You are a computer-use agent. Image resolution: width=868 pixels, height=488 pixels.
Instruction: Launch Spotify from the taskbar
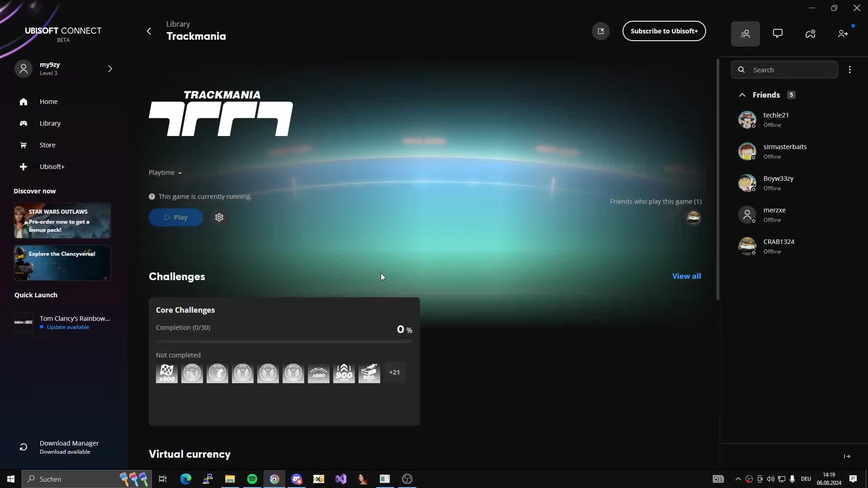pyautogui.click(x=252, y=479)
